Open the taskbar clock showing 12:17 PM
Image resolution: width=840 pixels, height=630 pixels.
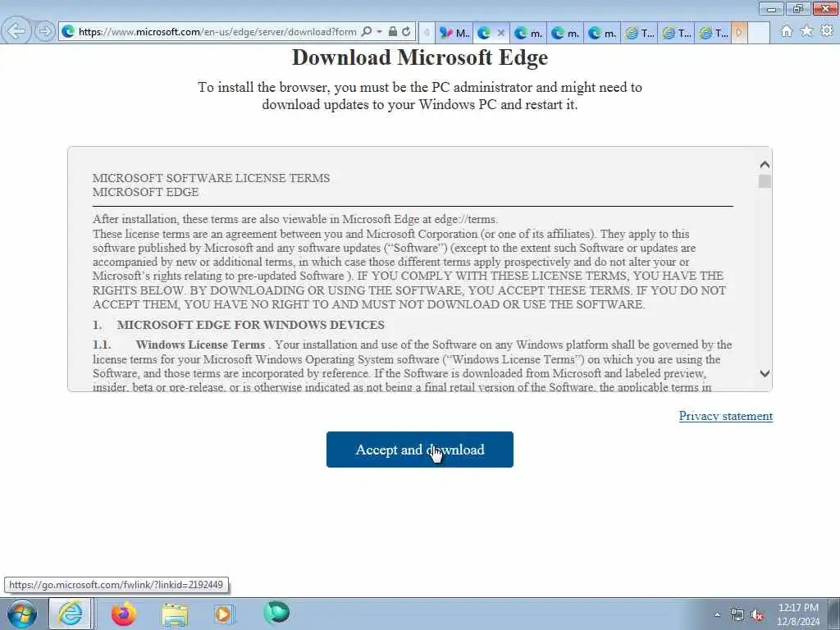click(798, 614)
